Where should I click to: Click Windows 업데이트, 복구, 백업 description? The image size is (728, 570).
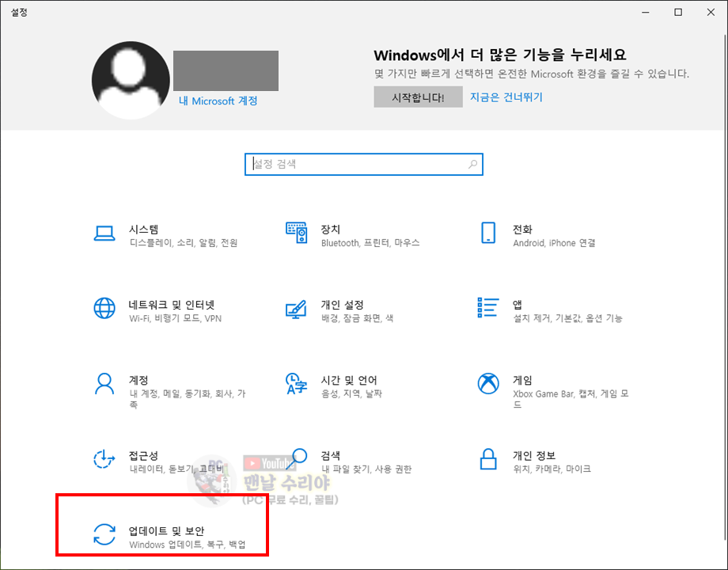click(x=188, y=544)
